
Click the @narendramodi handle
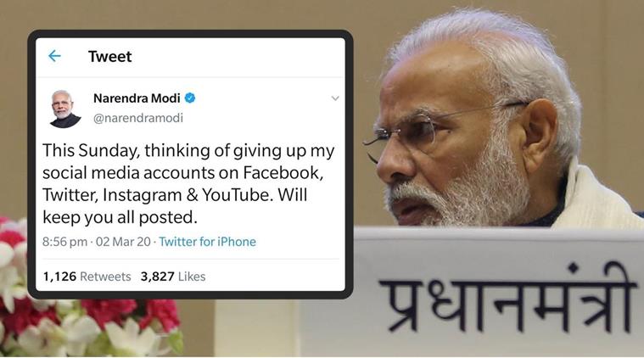pyautogui.click(x=138, y=118)
